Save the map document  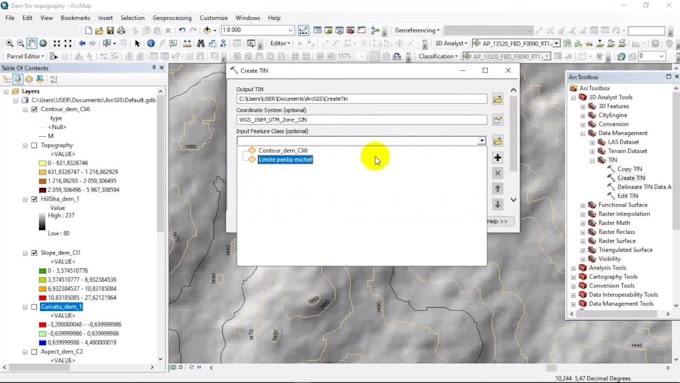(110, 30)
